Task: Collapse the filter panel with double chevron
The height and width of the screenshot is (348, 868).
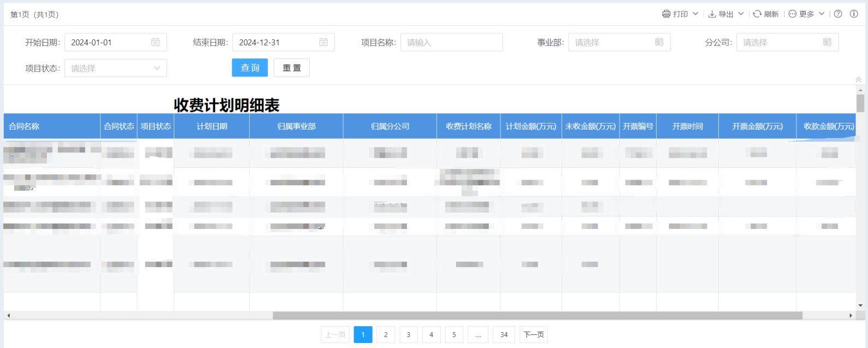Action: (x=858, y=80)
